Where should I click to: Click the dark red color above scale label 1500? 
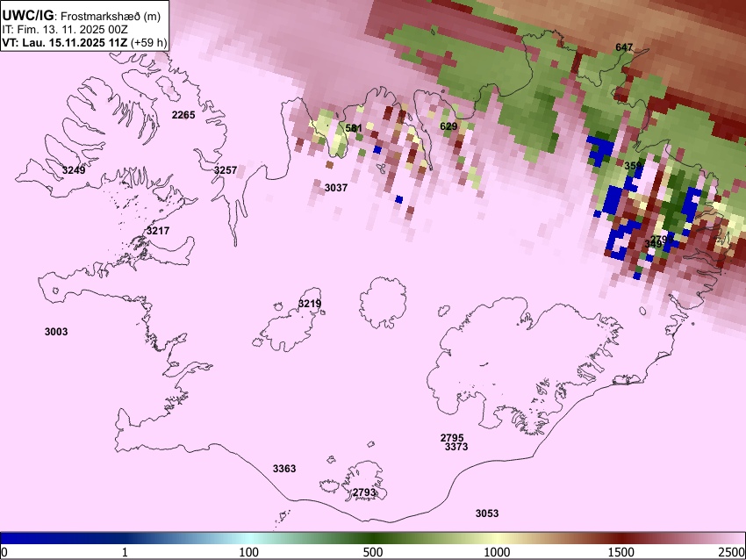point(621,538)
